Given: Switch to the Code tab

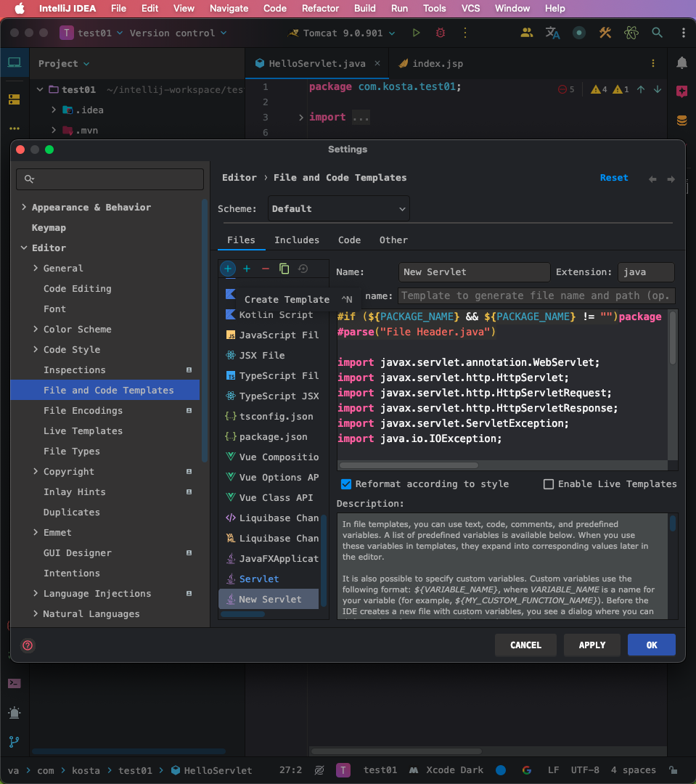Looking at the screenshot, I should [x=349, y=240].
